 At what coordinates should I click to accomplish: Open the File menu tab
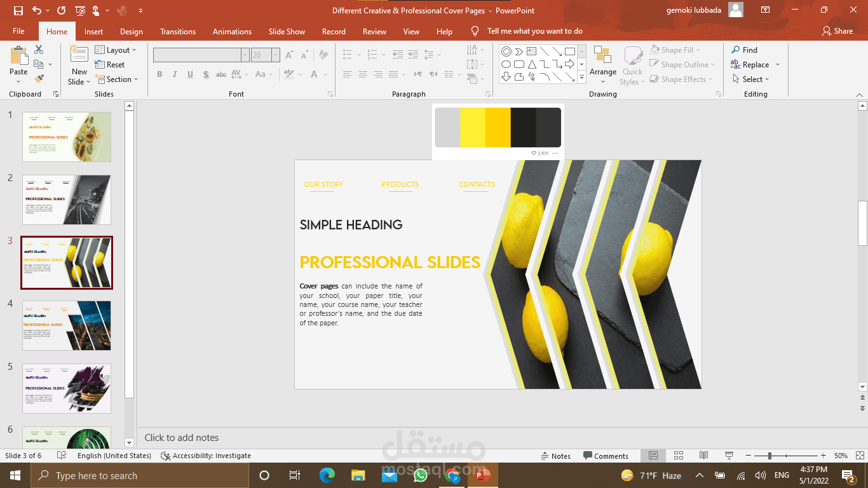[x=18, y=31]
